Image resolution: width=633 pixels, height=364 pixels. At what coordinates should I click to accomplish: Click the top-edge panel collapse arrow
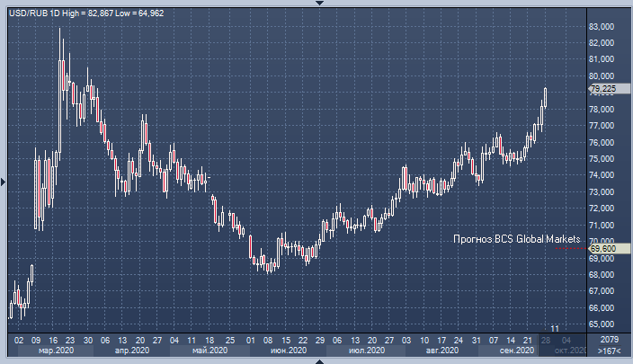click(x=316, y=3)
